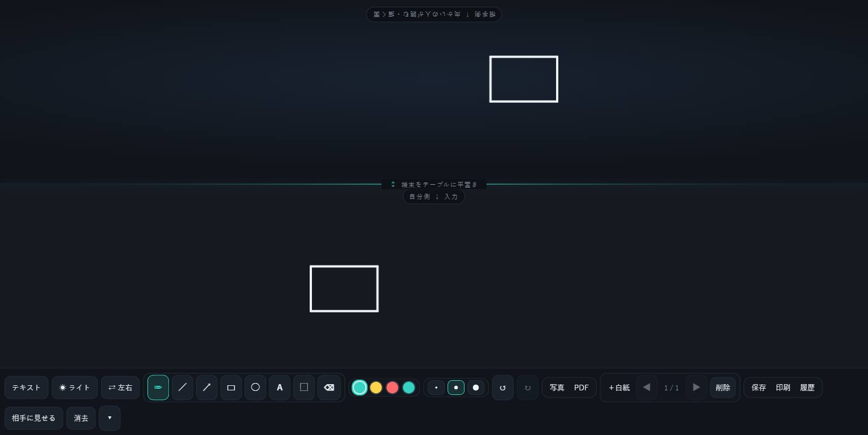
Task: Select the pen drawing tool
Action: click(x=158, y=388)
